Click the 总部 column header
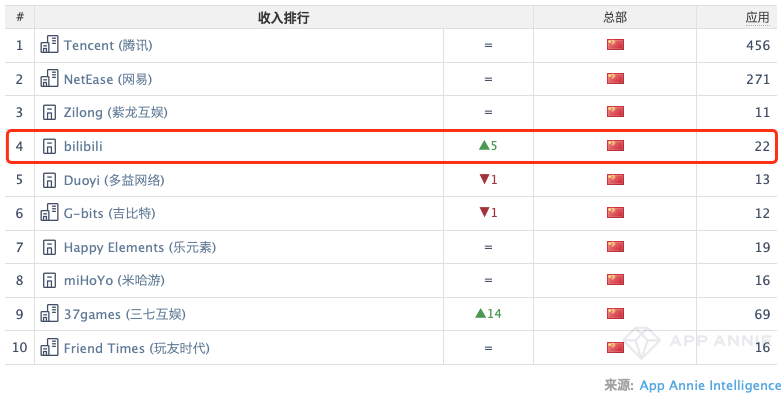 coord(615,17)
